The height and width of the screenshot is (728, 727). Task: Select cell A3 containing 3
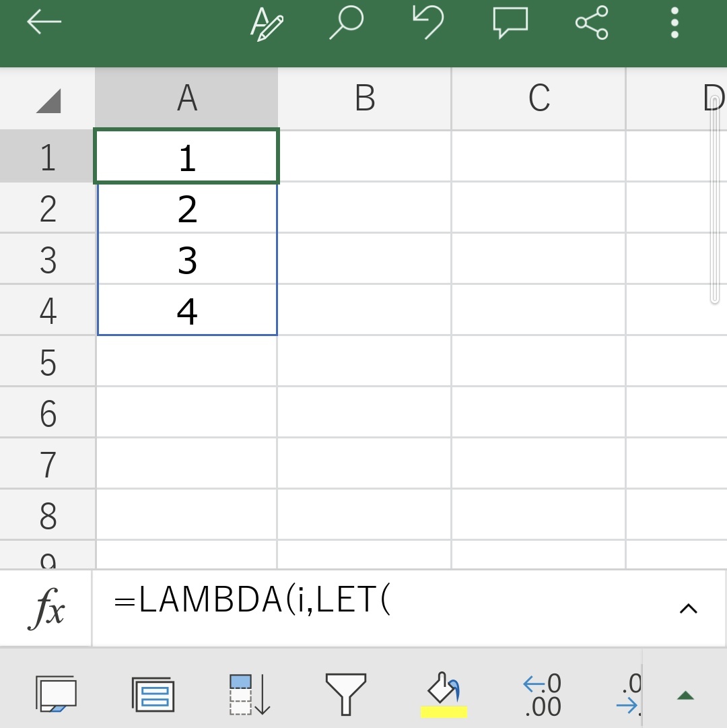pyautogui.click(x=186, y=259)
